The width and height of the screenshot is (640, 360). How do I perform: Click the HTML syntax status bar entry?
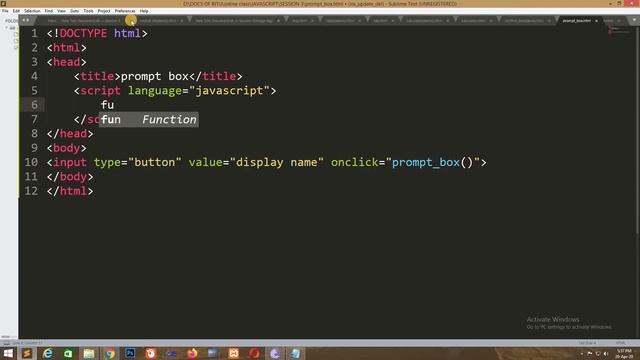(x=620, y=343)
